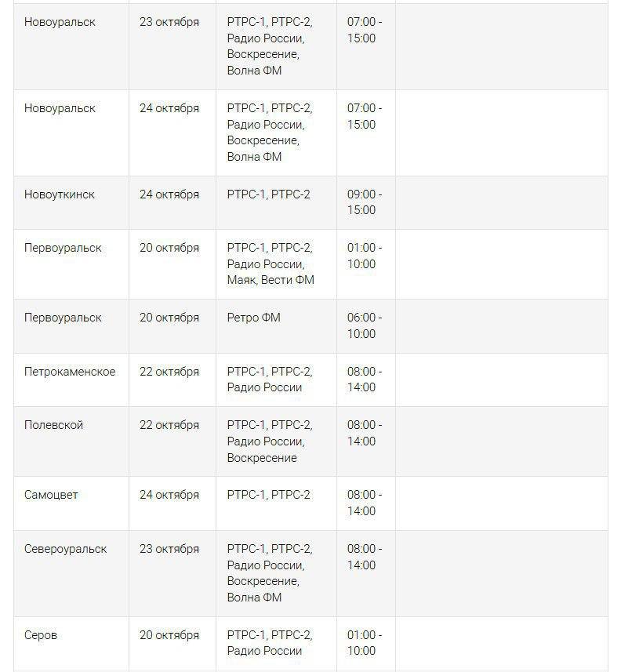Click the date in Петрокаменское row
The image size is (621, 672).
coord(169,372)
